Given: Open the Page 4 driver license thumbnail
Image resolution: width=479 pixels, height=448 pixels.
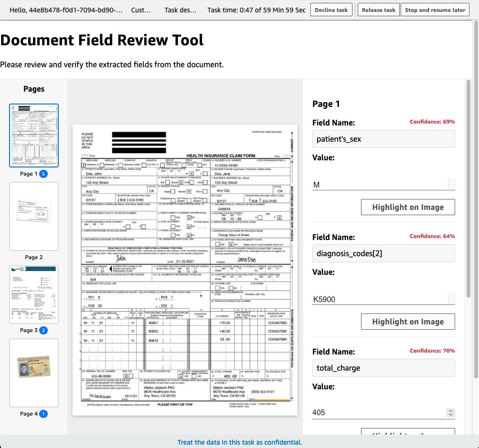Looking at the screenshot, I should [x=34, y=373].
